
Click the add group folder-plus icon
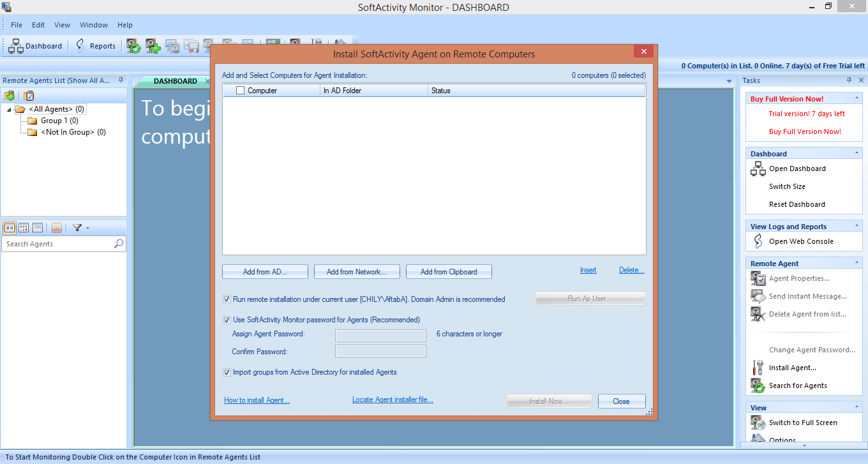pyautogui.click(x=10, y=96)
